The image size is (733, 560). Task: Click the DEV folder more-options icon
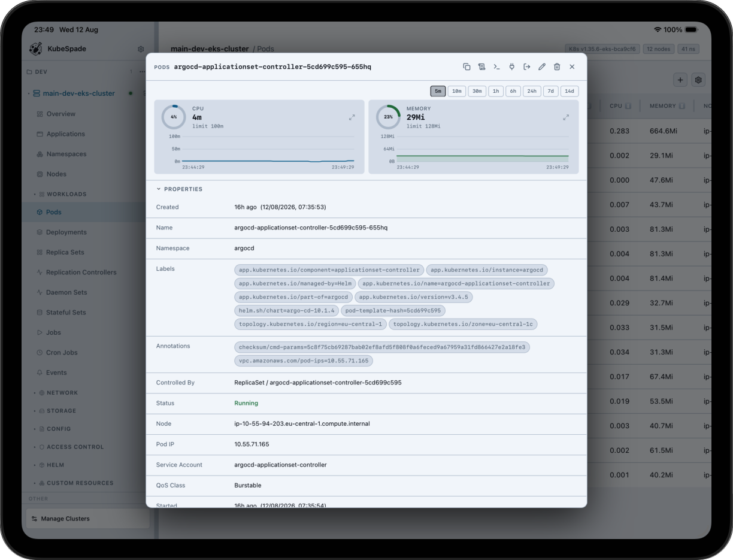click(x=142, y=72)
